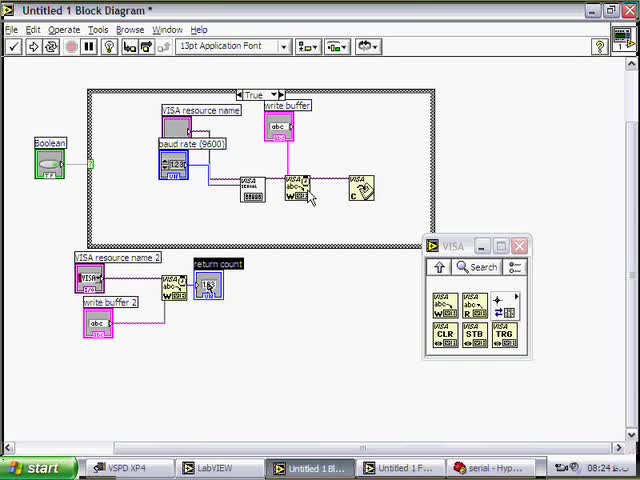Toggle Highlight Execution lightbulb button
Screen dimensions: 640x480
pos(109,47)
